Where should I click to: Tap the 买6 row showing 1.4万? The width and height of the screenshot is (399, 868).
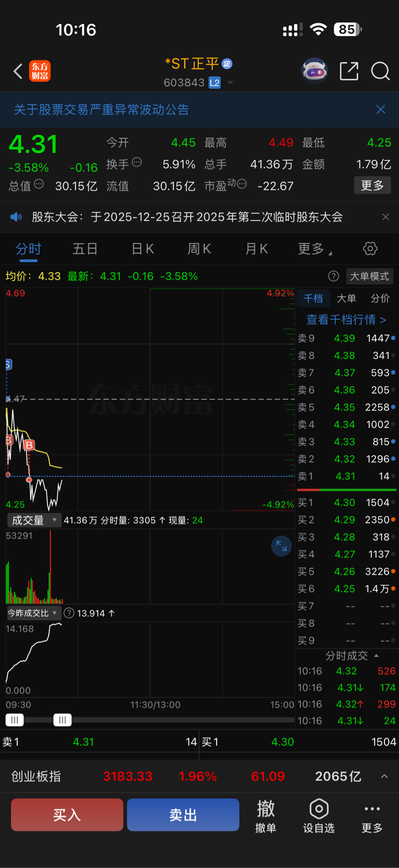point(347,589)
